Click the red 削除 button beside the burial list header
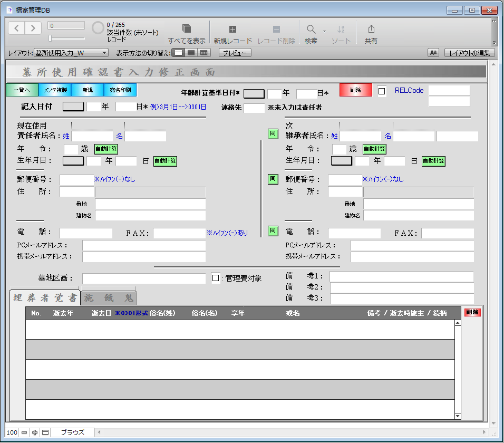The image size is (504, 443). pos(472,312)
